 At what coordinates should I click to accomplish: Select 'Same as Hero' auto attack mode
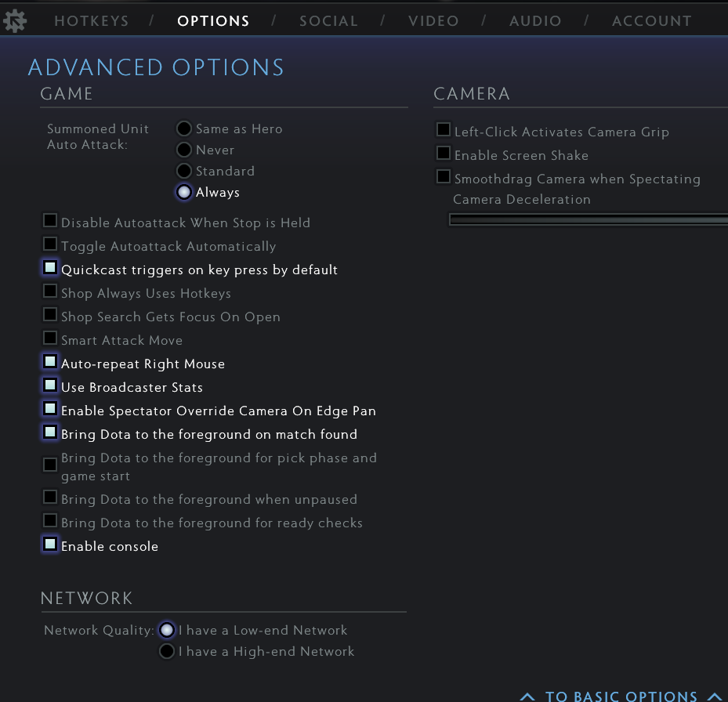click(x=183, y=128)
